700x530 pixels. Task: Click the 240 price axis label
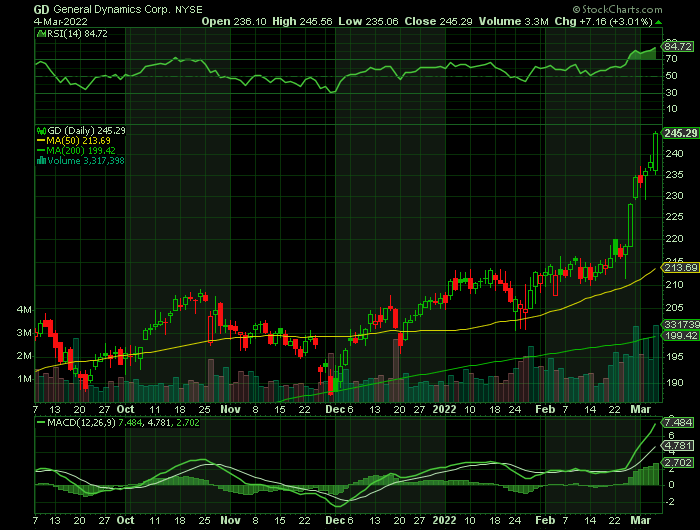point(674,154)
